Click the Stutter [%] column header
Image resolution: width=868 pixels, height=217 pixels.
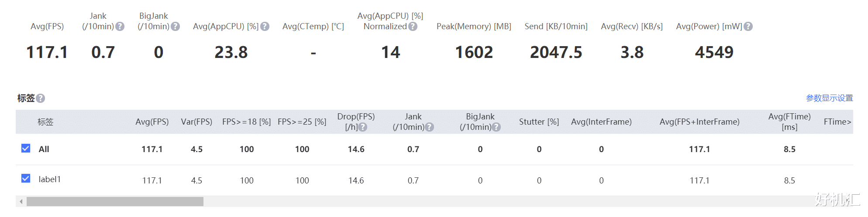539,122
